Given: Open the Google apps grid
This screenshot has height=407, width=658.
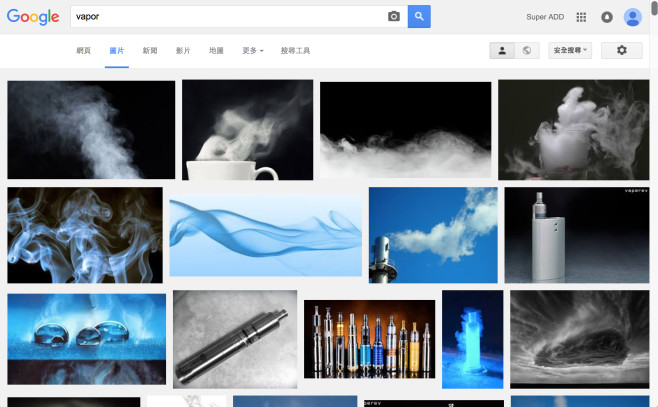Looking at the screenshot, I should [581, 17].
